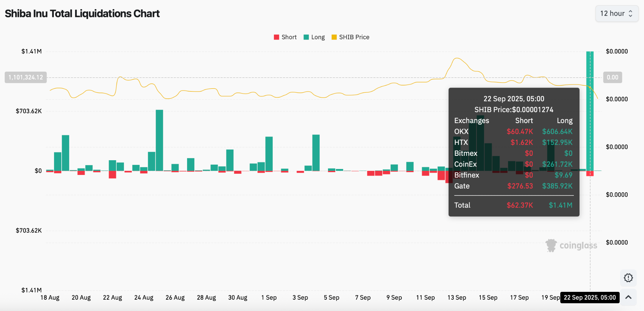
Task: Click the OKX row in tooltip
Action: tap(514, 131)
